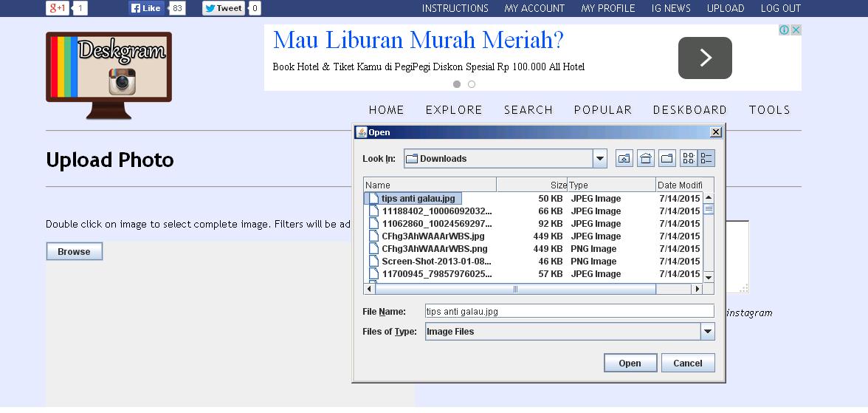Screen dimensions: 868x413
Task: Go to EXPLORE menu item
Action: point(454,110)
